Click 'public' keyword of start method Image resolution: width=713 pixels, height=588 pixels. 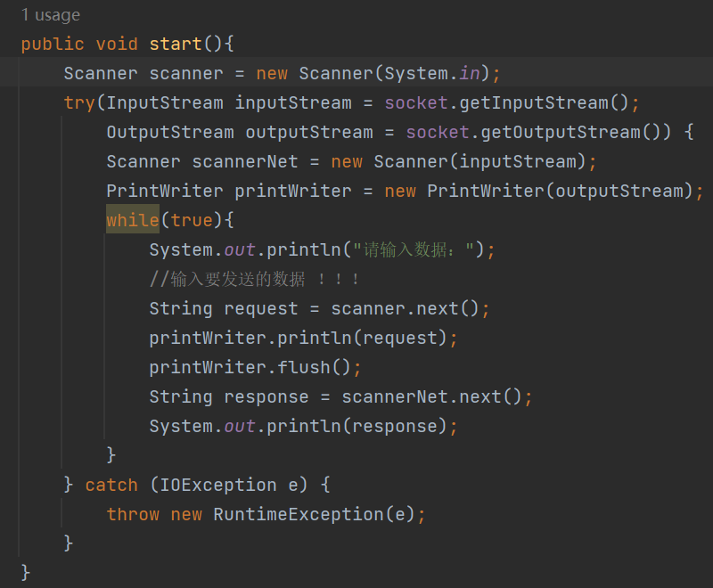[53, 44]
